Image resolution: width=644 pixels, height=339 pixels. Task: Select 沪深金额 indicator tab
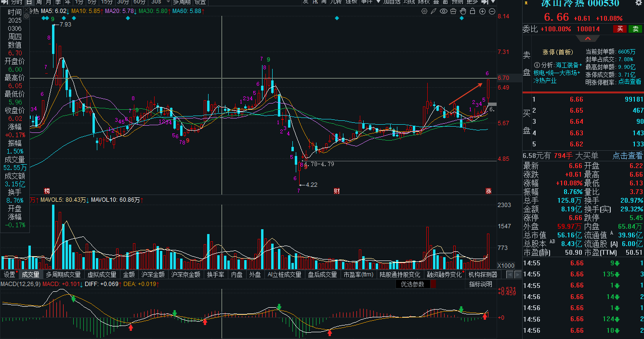153,274
